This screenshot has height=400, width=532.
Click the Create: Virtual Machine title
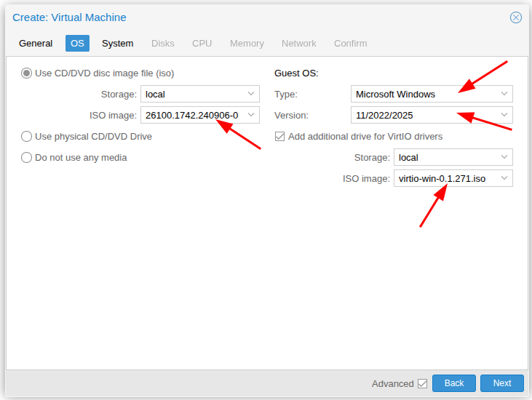[x=69, y=17]
